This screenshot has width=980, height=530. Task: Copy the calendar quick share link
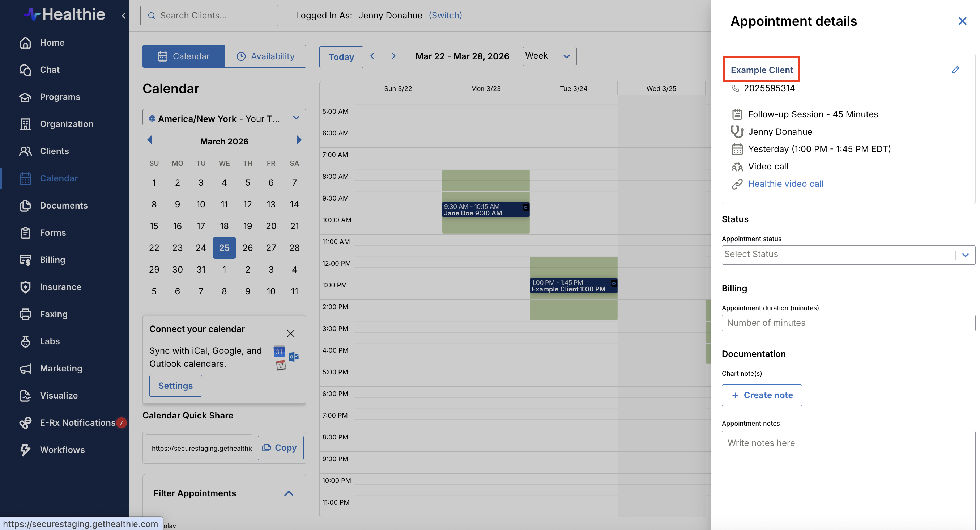[280, 448]
